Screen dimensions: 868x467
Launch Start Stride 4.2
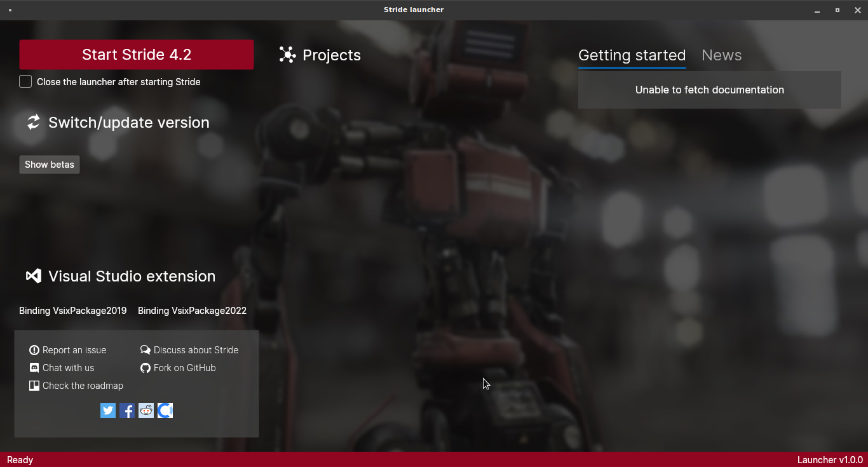pos(137,55)
